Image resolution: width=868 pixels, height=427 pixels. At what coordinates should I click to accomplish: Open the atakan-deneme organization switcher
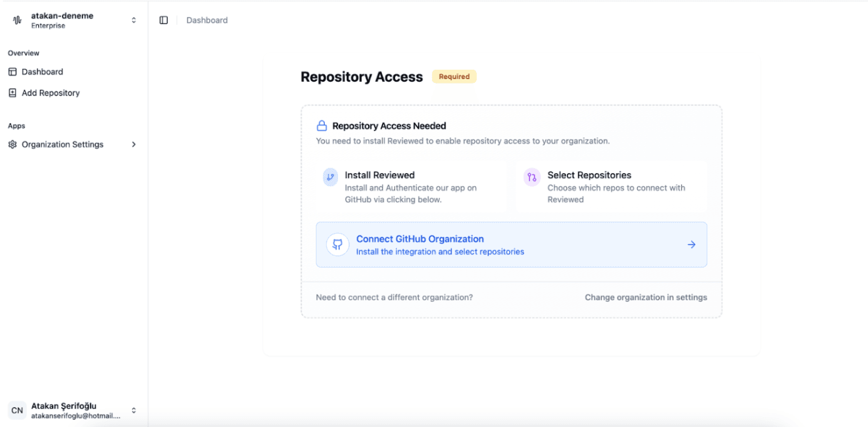pyautogui.click(x=74, y=21)
